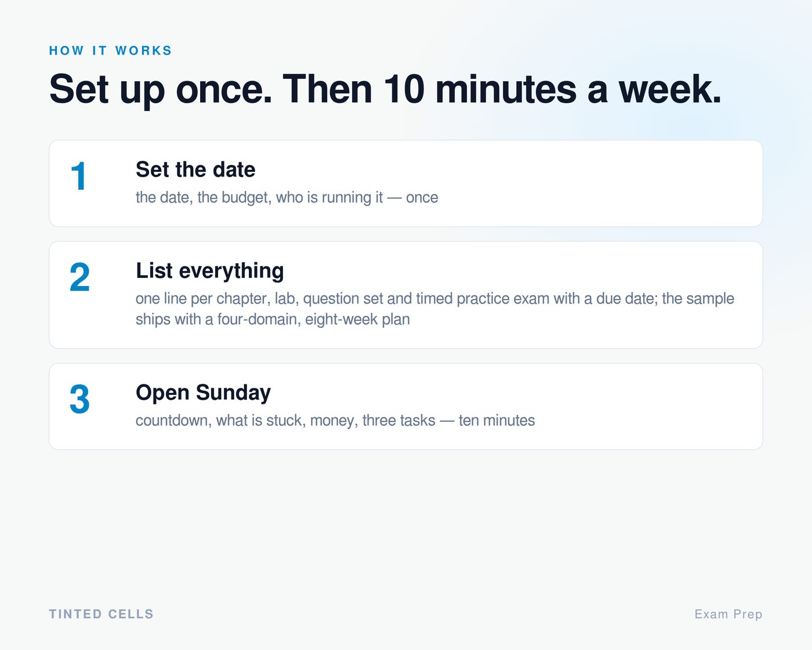Viewport: 812px width, 650px height.
Task: Select the 'List everything' heading
Action: click(210, 271)
